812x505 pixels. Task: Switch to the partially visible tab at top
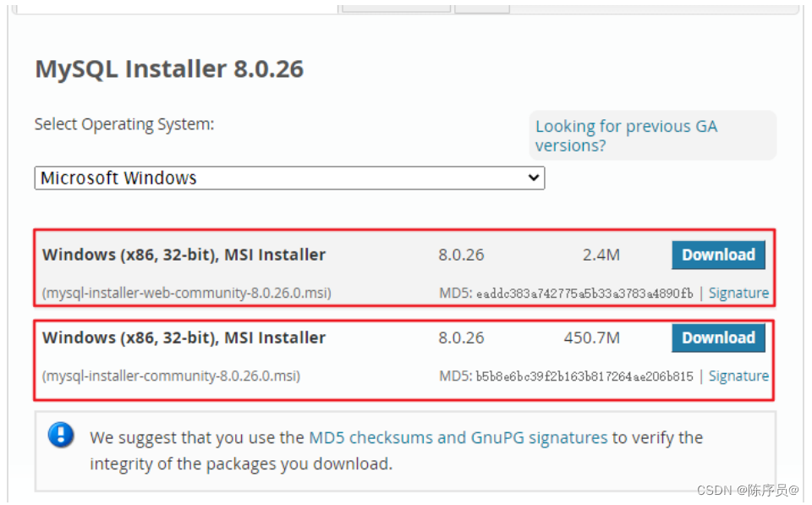click(x=394, y=6)
